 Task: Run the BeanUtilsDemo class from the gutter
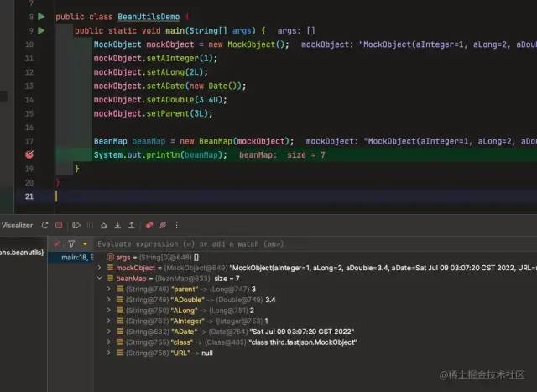[41, 17]
